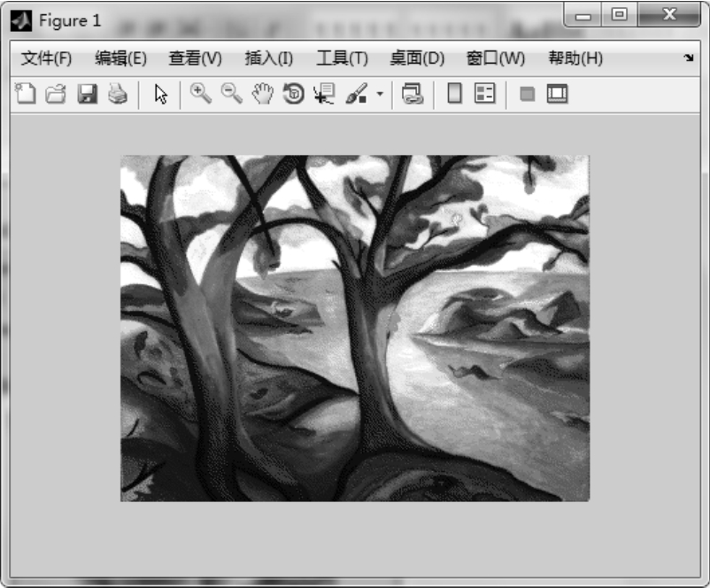
Task: Open the 文件(F) menu
Action: click(x=46, y=58)
